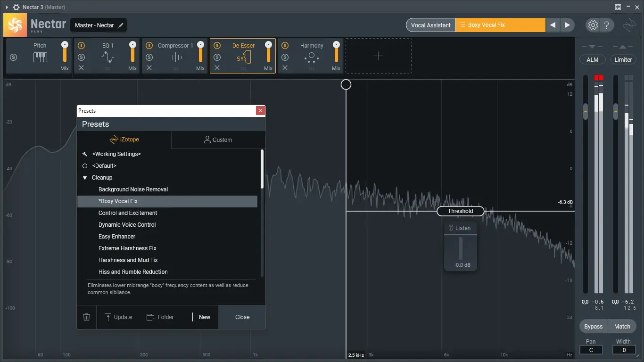Viewport: 644px width, 362px height.
Task: Open the Boxy Vocal Fix preset selector
Action: coord(501,25)
